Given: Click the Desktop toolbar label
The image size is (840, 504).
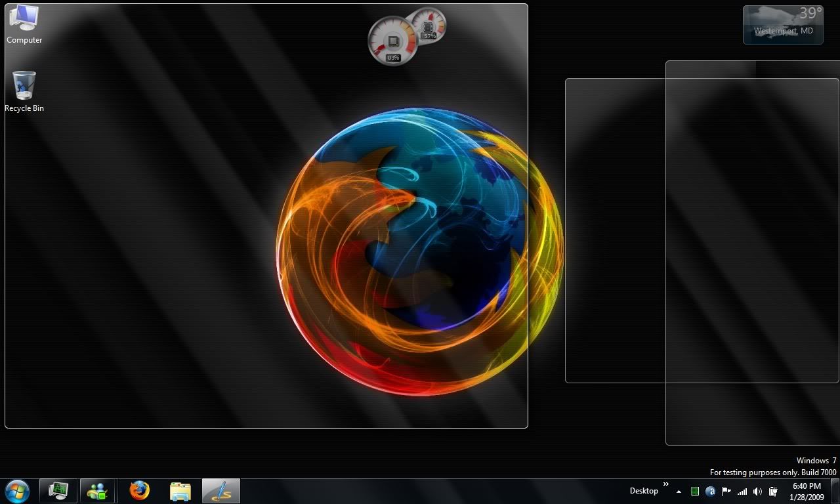Looking at the screenshot, I should click(643, 491).
